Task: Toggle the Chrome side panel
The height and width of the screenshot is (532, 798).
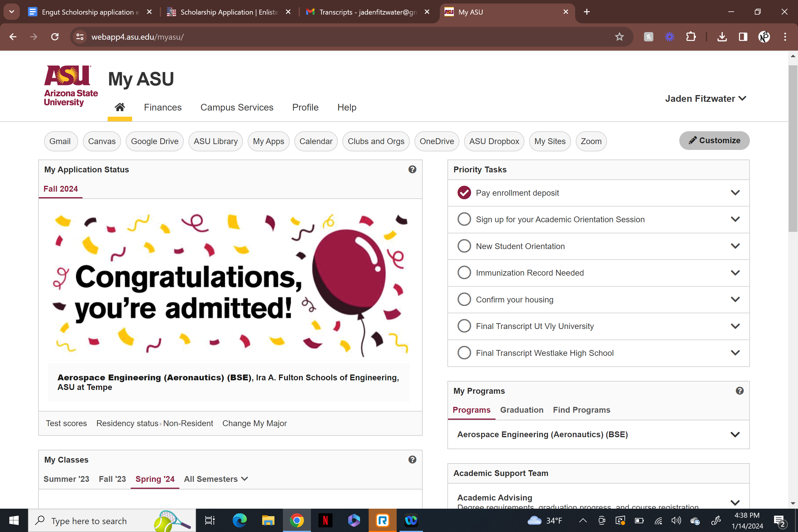Action: (743, 37)
